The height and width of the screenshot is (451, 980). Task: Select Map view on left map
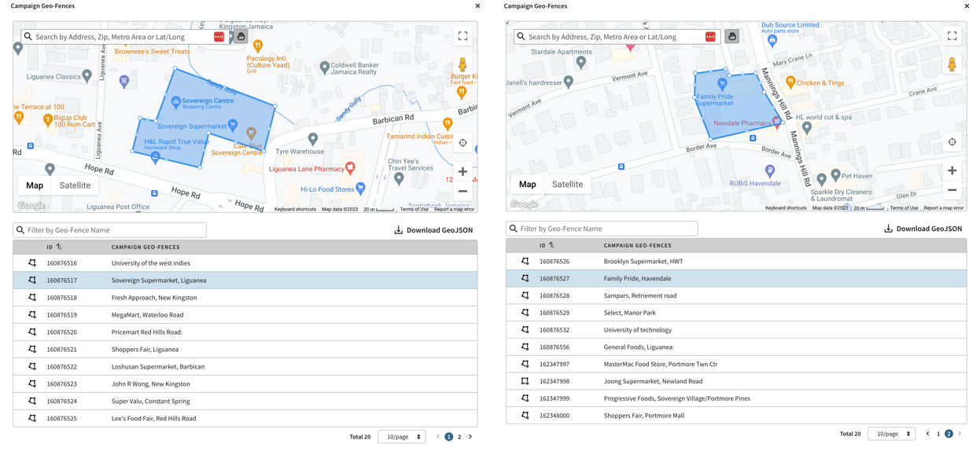pos(35,185)
